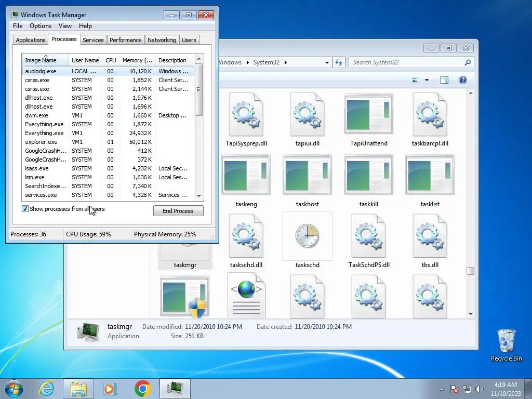Select the shield-marked application icon in bottom row
The height and width of the screenshot is (399, 532).
[185, 297]
